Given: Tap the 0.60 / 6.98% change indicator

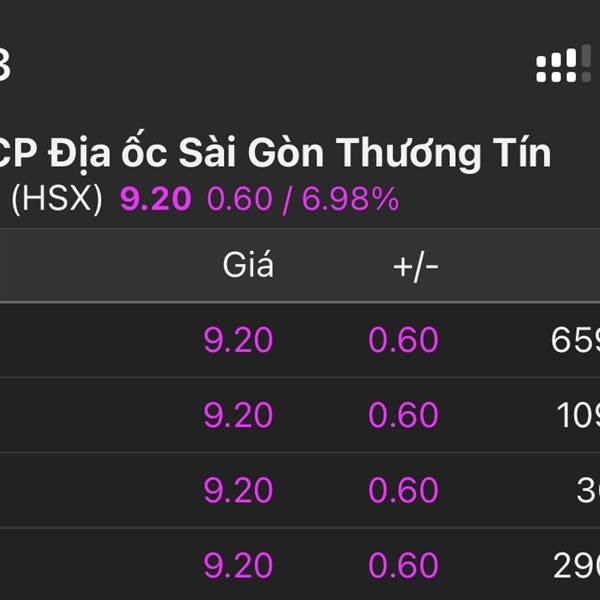Looking at the screenshot, I should pos(303,199).
